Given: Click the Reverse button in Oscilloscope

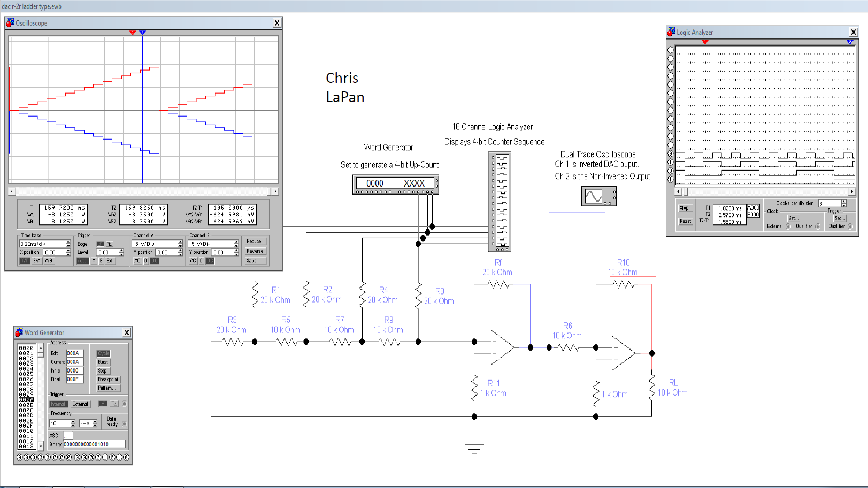Looking at the screenshot, I should pyautogui.click(x=255, y=251).
